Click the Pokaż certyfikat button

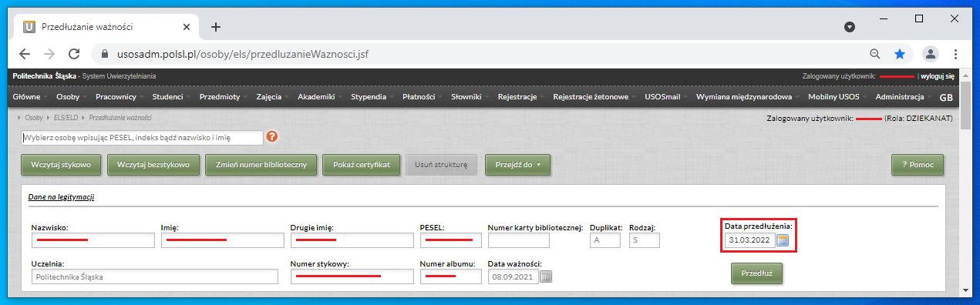pyautogui.click(x=362, y=165)
